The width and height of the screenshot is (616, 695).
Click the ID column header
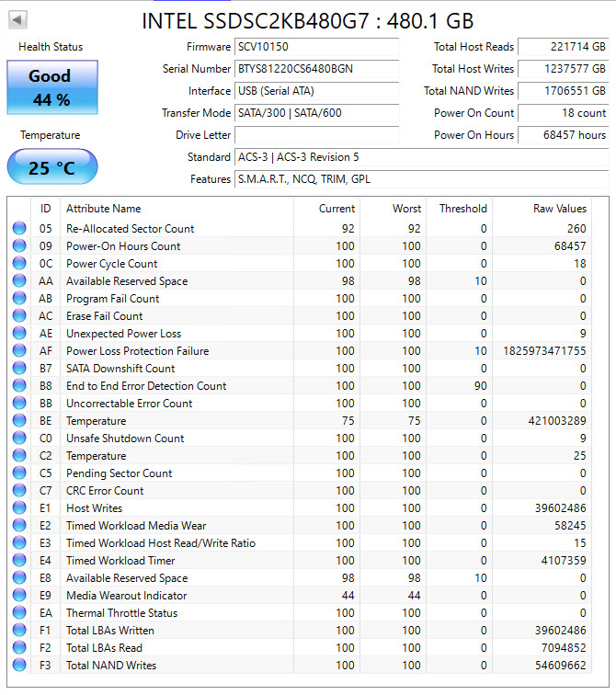pyautogui.click(x=45, y=209)
